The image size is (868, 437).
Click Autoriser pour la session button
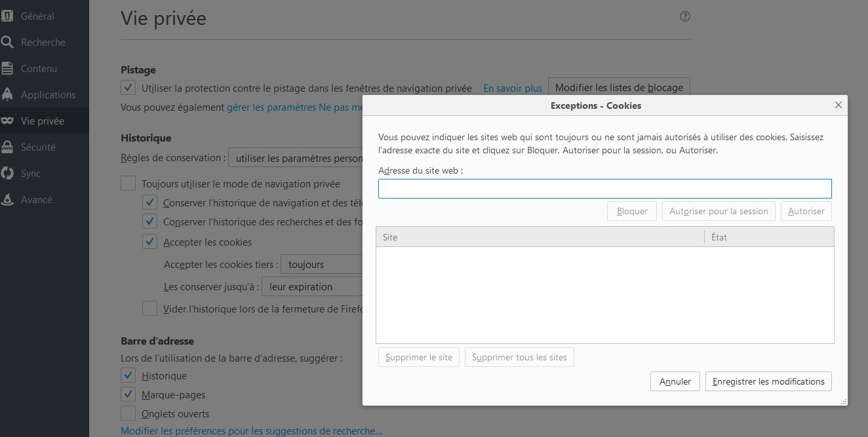[719, 211]
